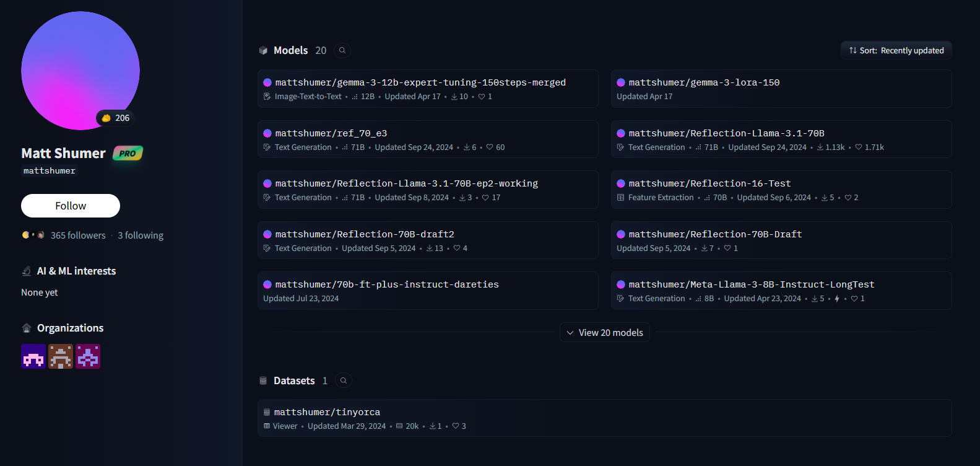980x466 pixels.
Task: Click 'Updated Jul 23, 2024' on 70b-ft-plus-instruct-dareties
Action: click(x=301, y=299)
